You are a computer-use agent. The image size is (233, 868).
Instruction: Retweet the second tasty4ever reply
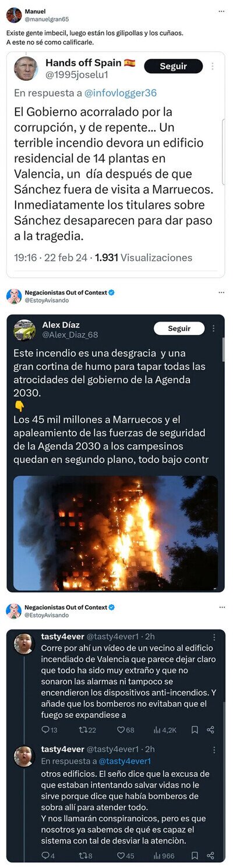[x=85, y=856]
